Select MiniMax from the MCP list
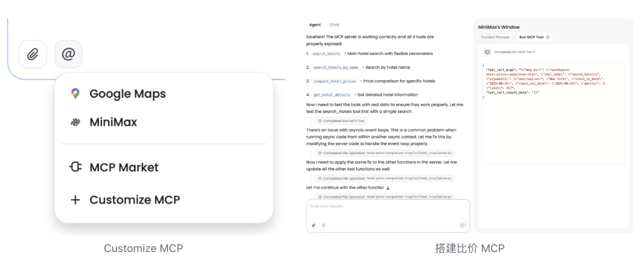The height and width of the screenshot is (264, 644). click(x=104, y=122)
